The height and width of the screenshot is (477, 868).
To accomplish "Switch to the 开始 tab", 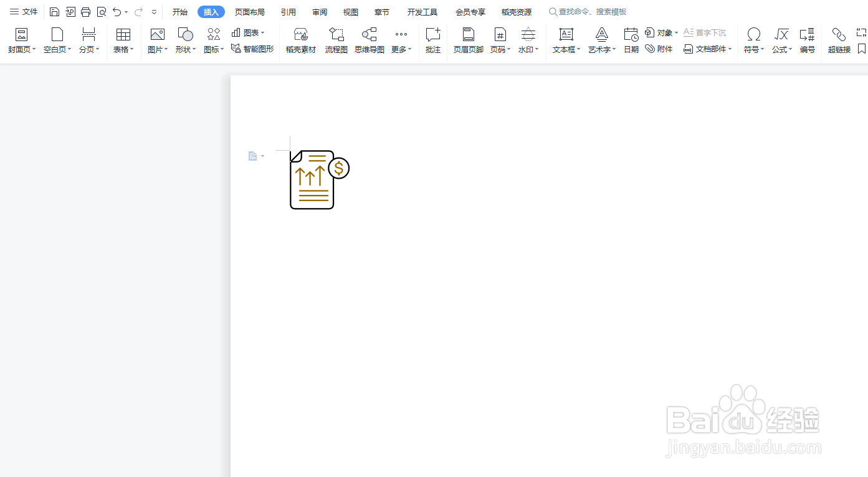I will pos(180,12).
